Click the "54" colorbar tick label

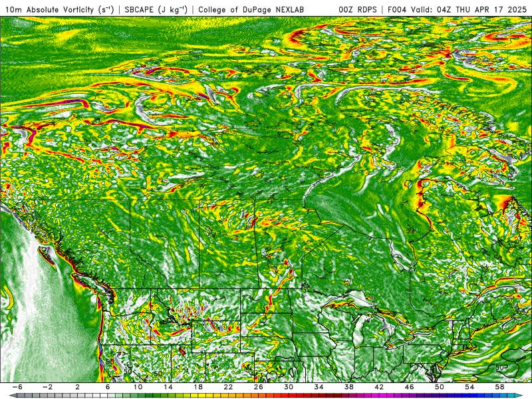click(469, 387)
